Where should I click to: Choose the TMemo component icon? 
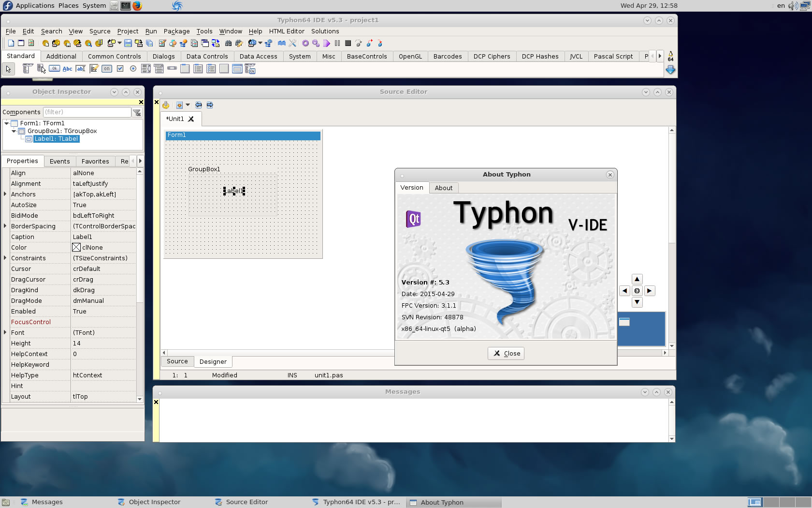94,69
